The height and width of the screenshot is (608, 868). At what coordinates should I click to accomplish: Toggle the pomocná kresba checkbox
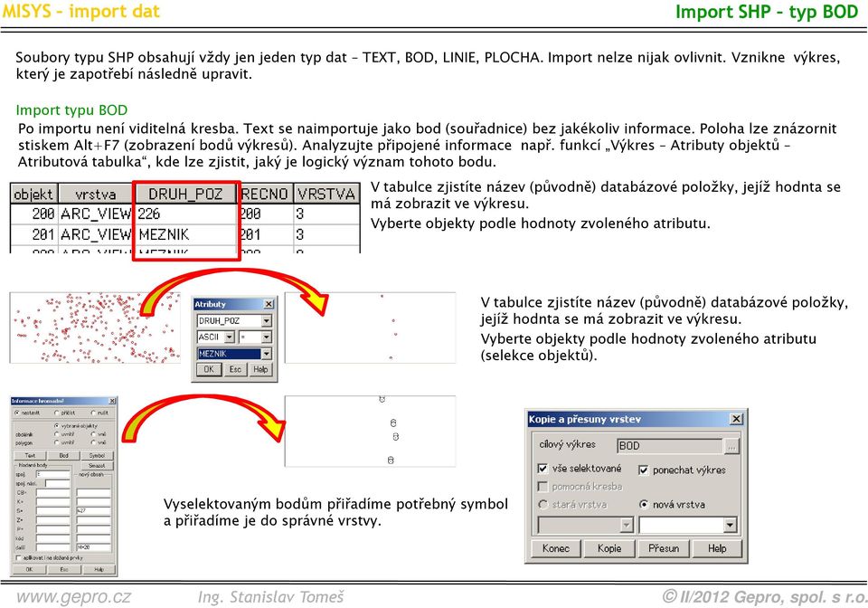(542, 486)
